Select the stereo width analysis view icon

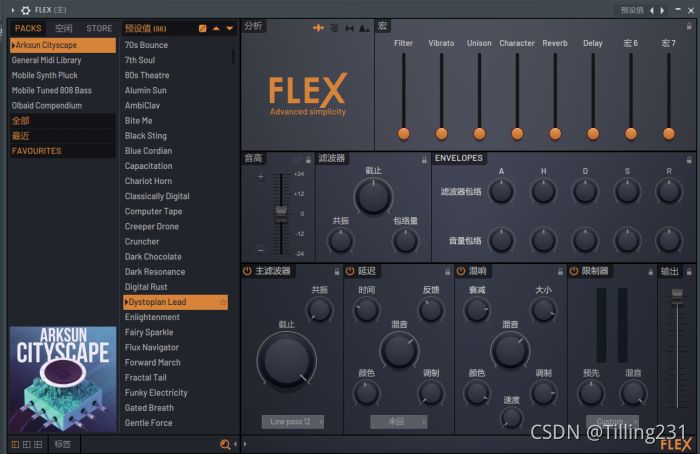[350, 28]
